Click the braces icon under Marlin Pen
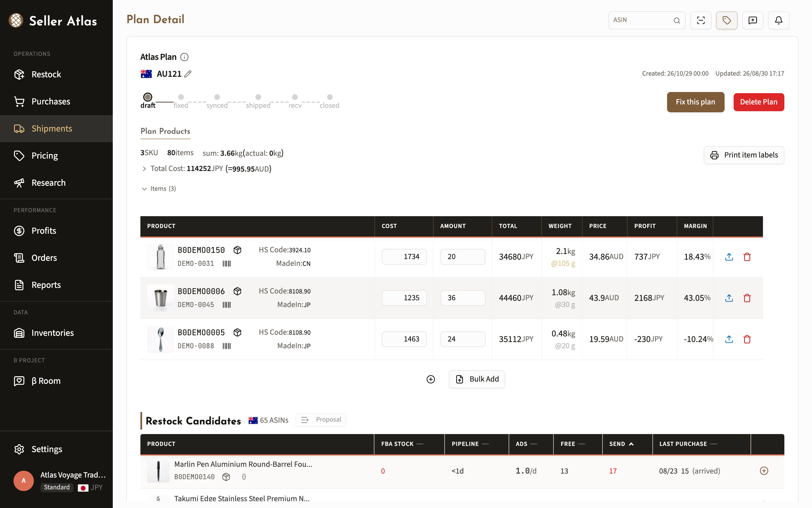Viewport: 812px width, 508px height. coord(244,477)
